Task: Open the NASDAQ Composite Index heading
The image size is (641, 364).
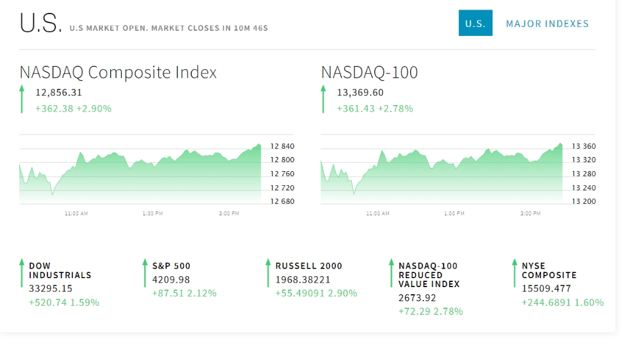Action: 118,72
